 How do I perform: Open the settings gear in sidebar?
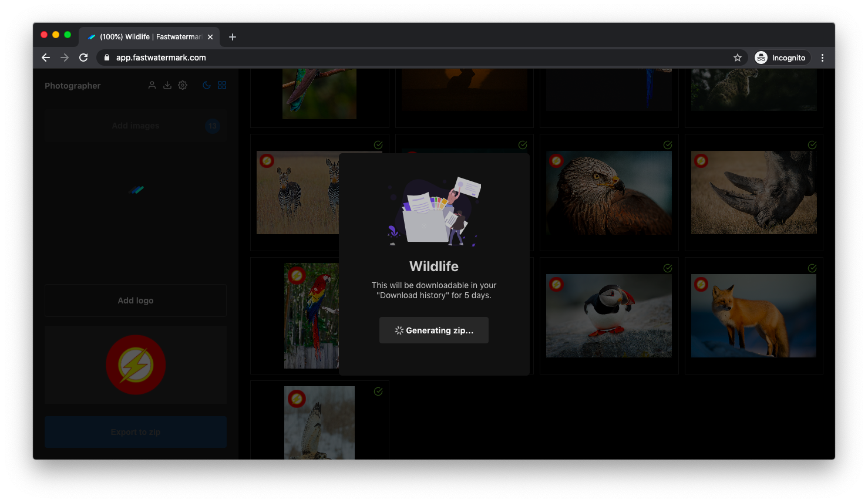[x=183, y=85]
